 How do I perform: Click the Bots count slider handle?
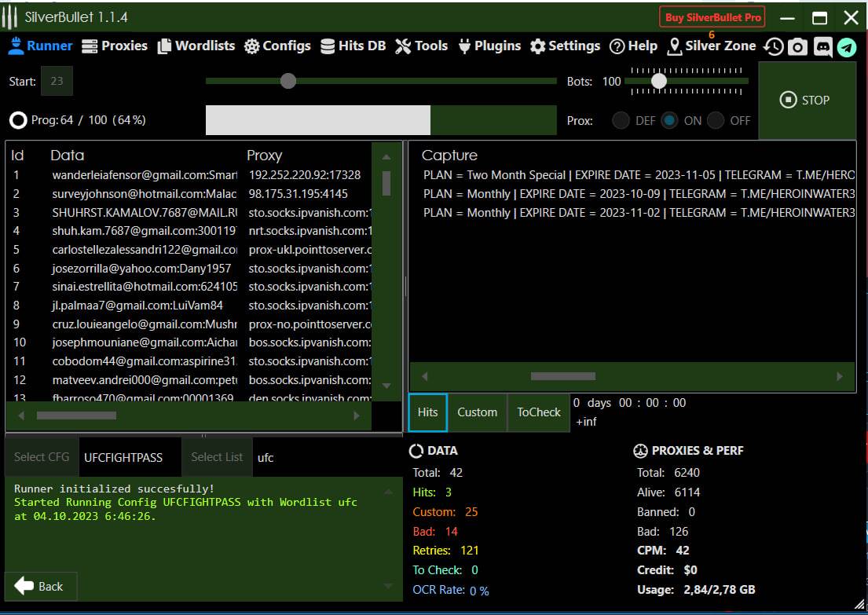[659, 81]
